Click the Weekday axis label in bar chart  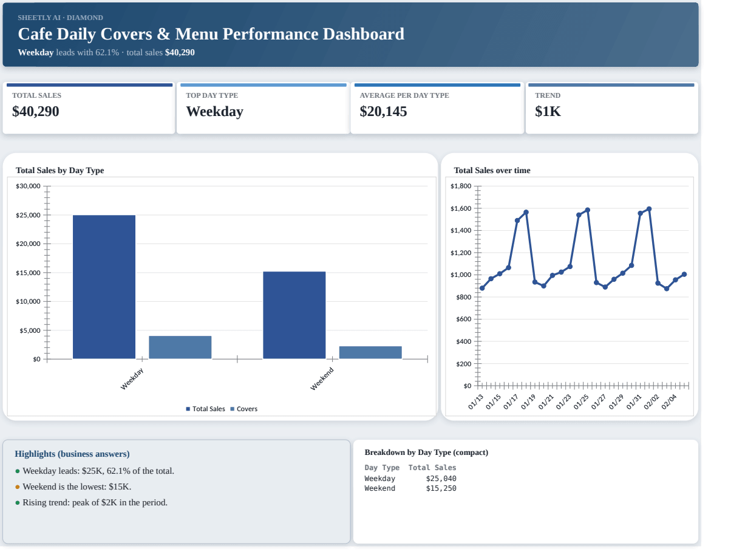132,378
